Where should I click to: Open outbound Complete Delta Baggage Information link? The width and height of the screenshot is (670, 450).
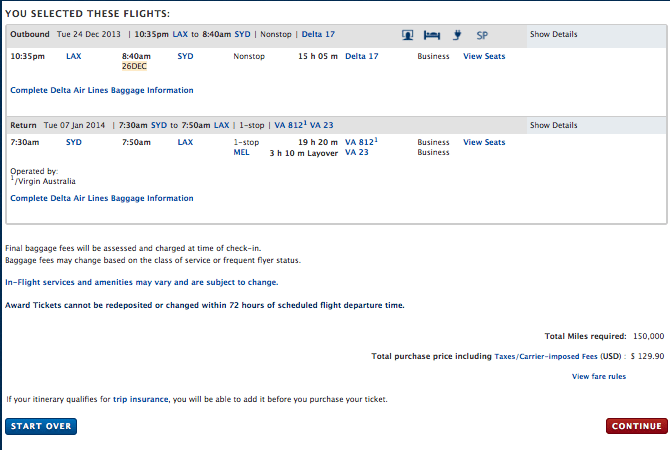click(x=102, y=90)
